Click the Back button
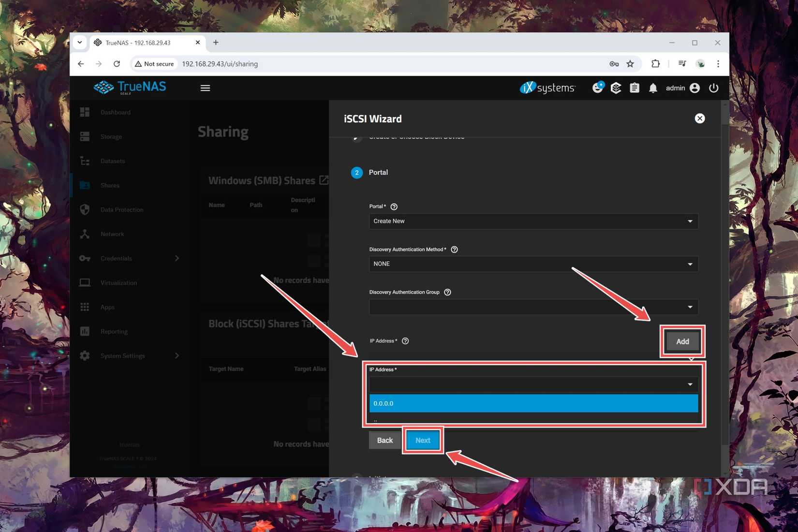The width and height of the screenshot is (798, 532). click(385, 440)
